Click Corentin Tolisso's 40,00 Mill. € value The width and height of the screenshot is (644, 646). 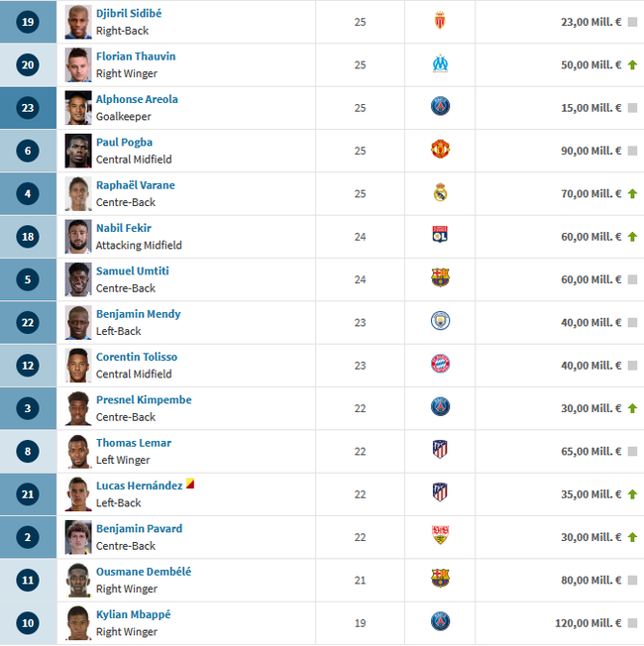coord(591,365)
